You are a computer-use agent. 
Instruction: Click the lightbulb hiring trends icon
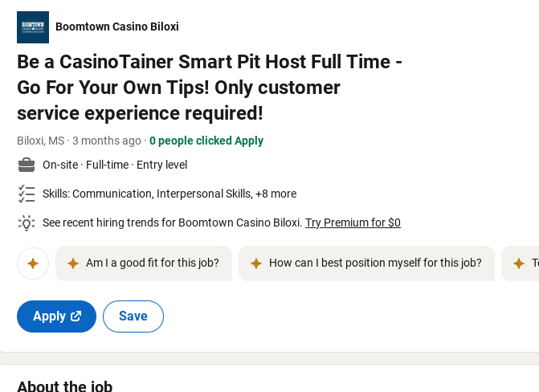pos(27,223)
